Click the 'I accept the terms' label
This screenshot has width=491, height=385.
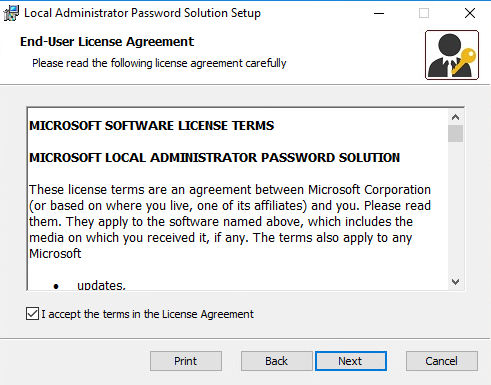point(147,314)
